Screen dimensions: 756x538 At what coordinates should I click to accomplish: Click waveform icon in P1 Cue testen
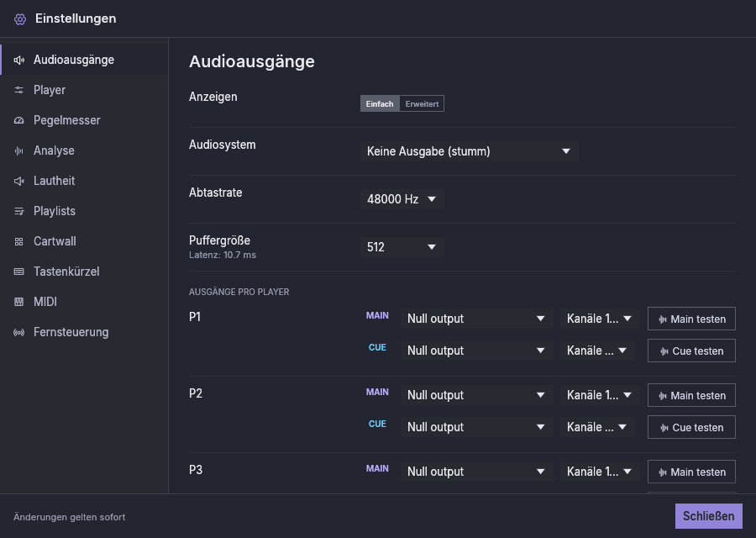click(x=664, y=351)
